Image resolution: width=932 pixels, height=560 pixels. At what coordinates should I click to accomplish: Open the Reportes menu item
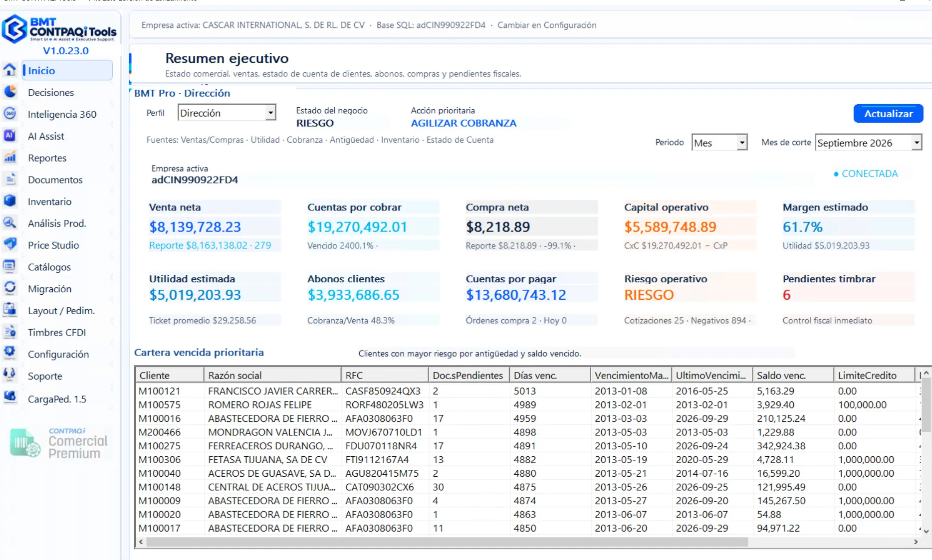47,158
